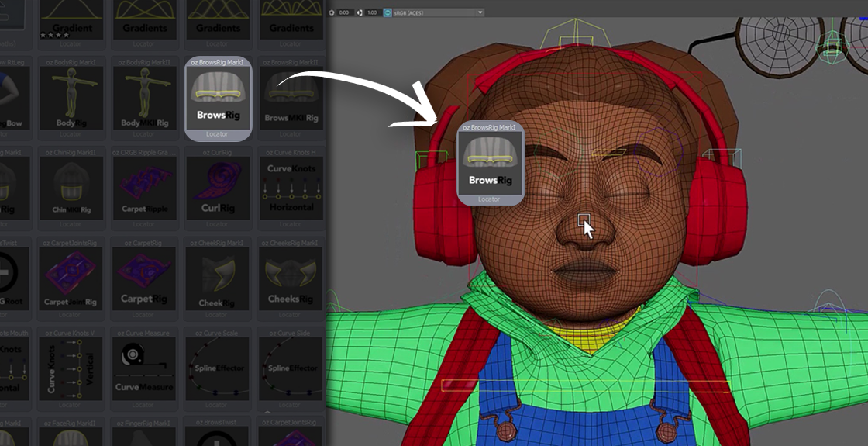Screen dimensions: 868x446
Task: Open the oz BodyRig MarkI asset
Action: point(71,98)
